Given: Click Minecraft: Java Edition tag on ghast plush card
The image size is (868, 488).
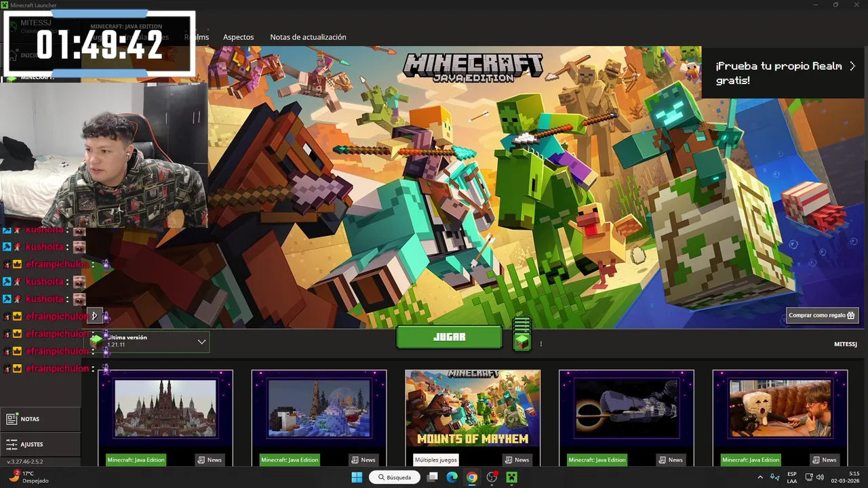Looking at the screenshot, I should [x=751, y=460].
